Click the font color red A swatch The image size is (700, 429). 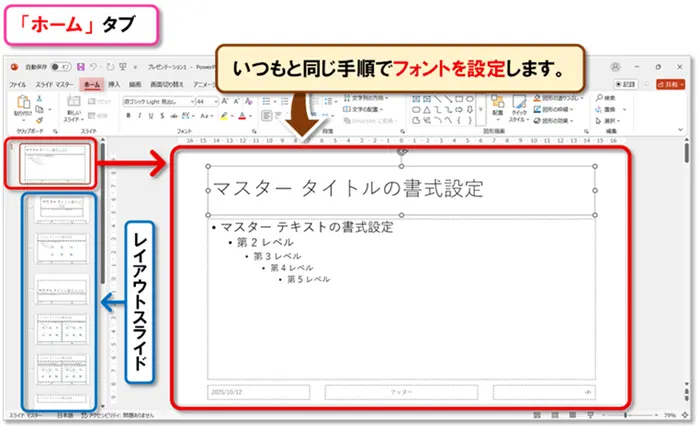point(242,116)
